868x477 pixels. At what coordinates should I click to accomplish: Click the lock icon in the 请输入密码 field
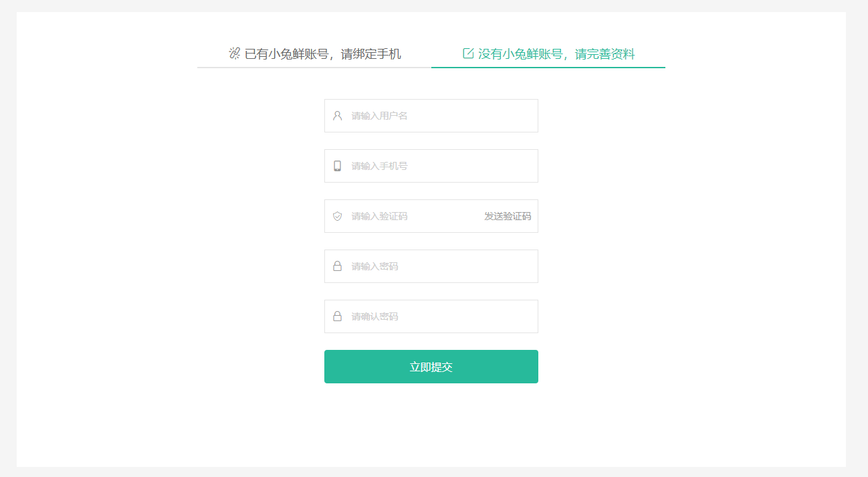pyautogui.click(x=337, y=266)
